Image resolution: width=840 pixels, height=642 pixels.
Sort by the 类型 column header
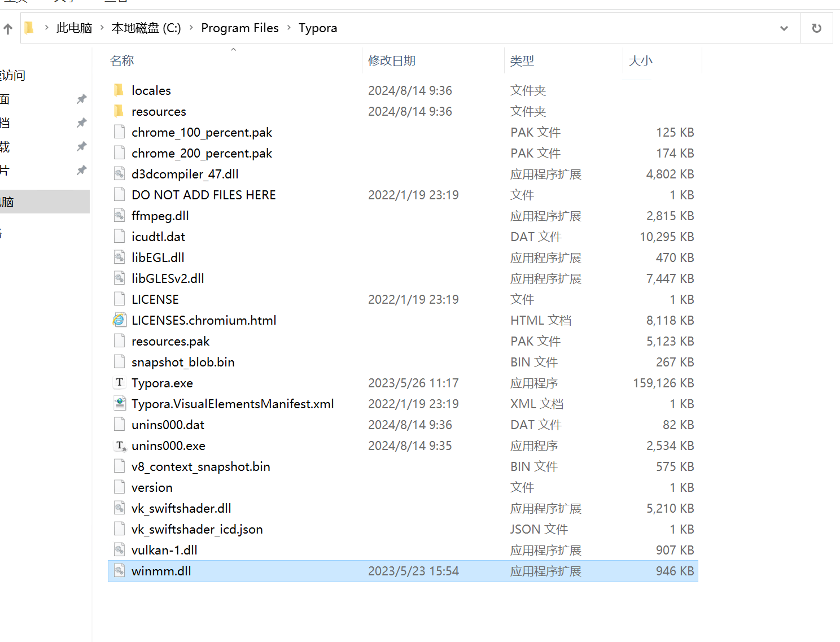click(522, 60)
